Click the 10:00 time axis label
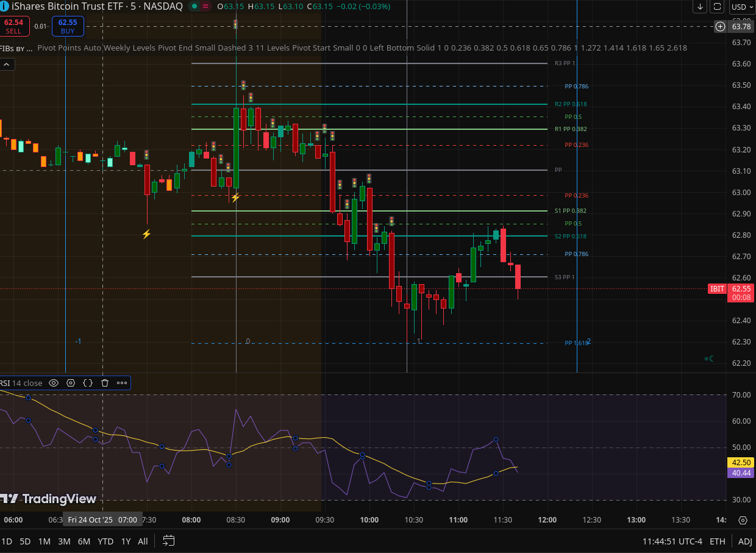 (x=369, y=520)
